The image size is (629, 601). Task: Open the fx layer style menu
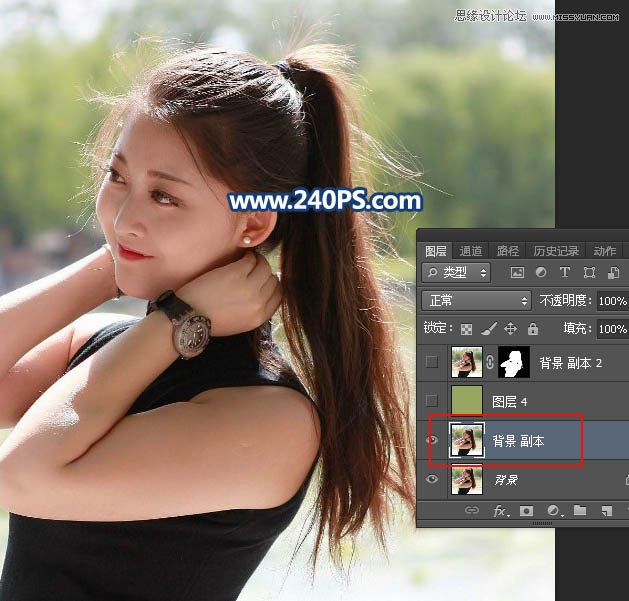click(500, 510)
